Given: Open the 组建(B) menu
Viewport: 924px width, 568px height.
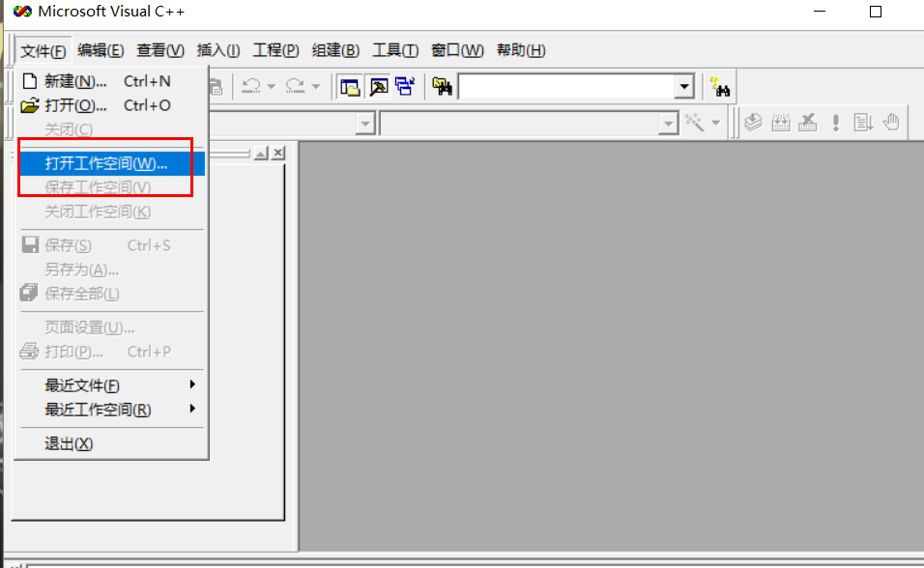Looking at the screenshot, I should coord(335,50).
